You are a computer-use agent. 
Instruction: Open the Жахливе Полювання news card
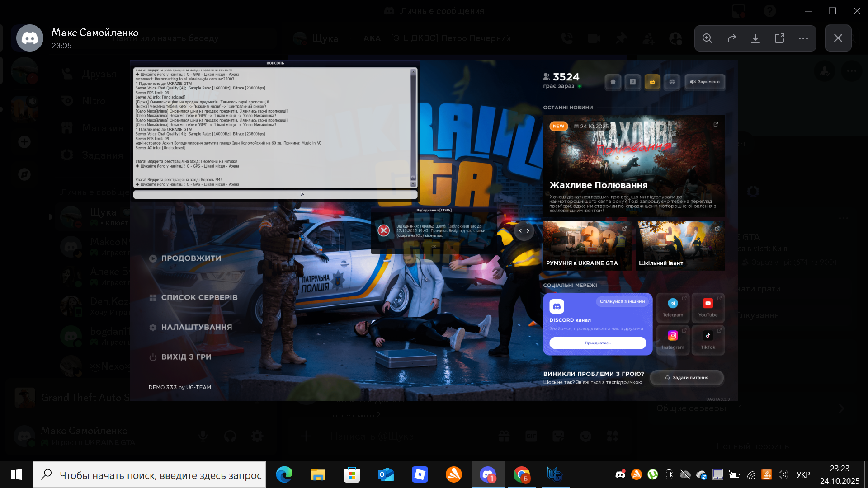click(634, 166)
